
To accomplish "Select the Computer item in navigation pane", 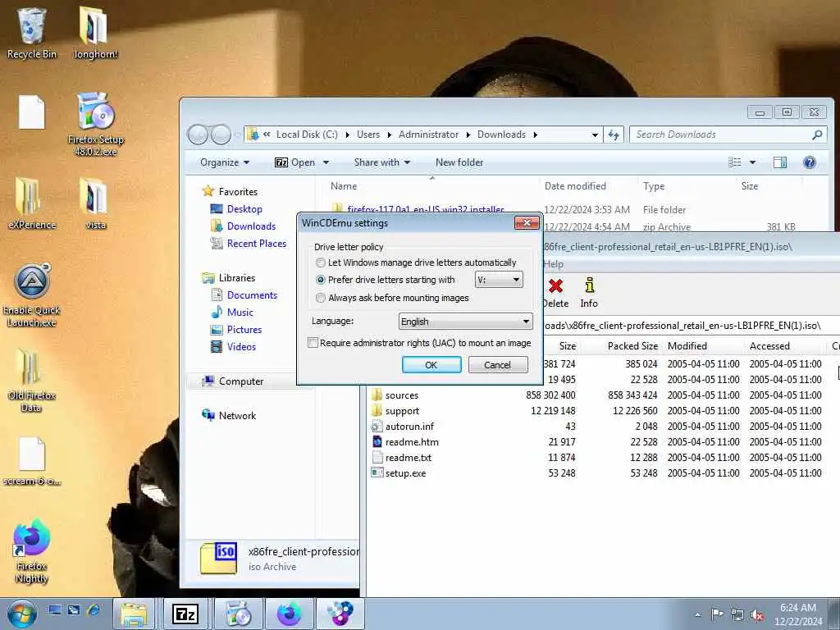I will [x=241, y=381].
